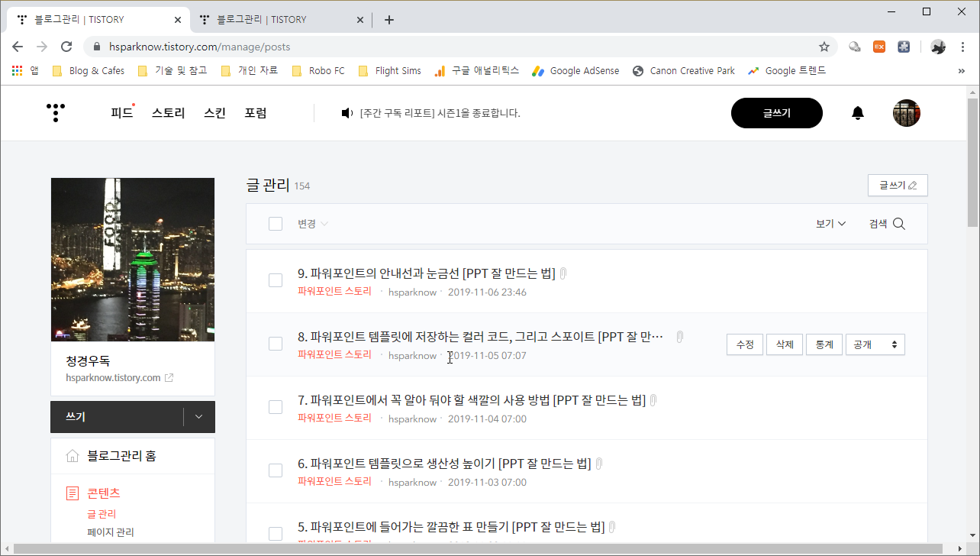
Task: Select 글 관리 in sidebar
Action: tap(102, 514)
